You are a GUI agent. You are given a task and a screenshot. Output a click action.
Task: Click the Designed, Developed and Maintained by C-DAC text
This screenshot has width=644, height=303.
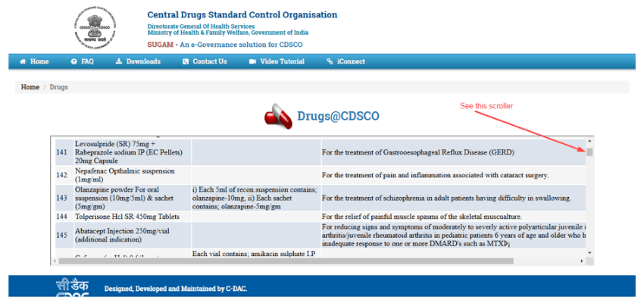tap(176, 289)
